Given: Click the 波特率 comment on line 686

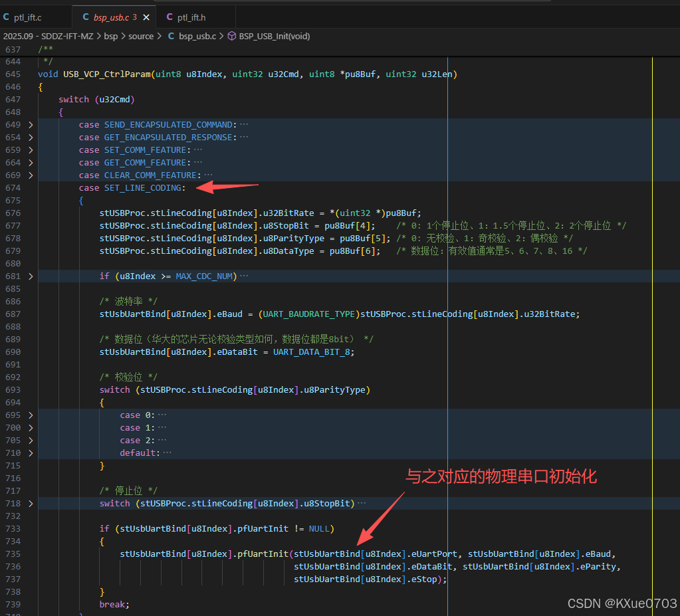Looking at the screenshot, I should click(128, 301).
